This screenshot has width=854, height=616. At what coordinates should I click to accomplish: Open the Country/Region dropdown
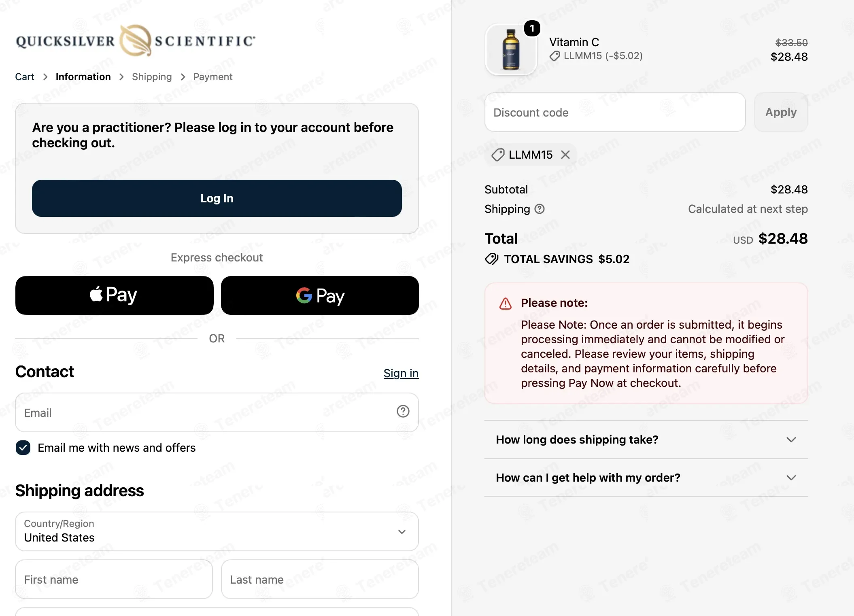tap(217, 531)
